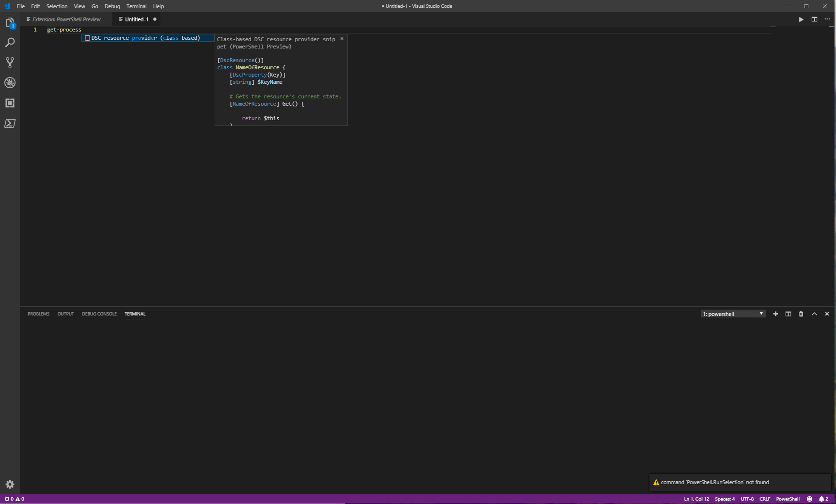Open the Search view sidebar icon
Image resolution: width=836 pixels, height=504 pixels.
point(10,43)
